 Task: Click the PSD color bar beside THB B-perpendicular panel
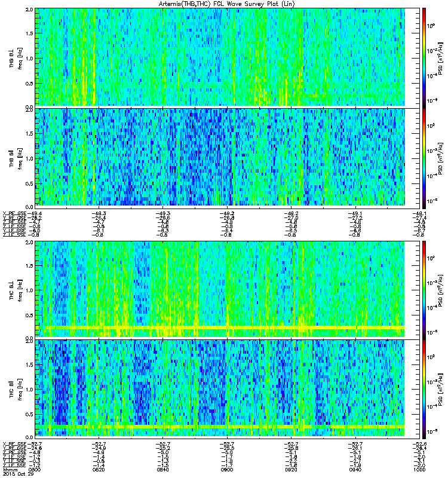pos(424,57)
